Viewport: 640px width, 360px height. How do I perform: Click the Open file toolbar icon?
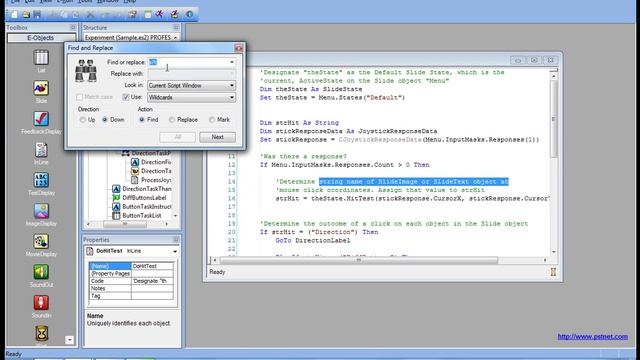26,15
